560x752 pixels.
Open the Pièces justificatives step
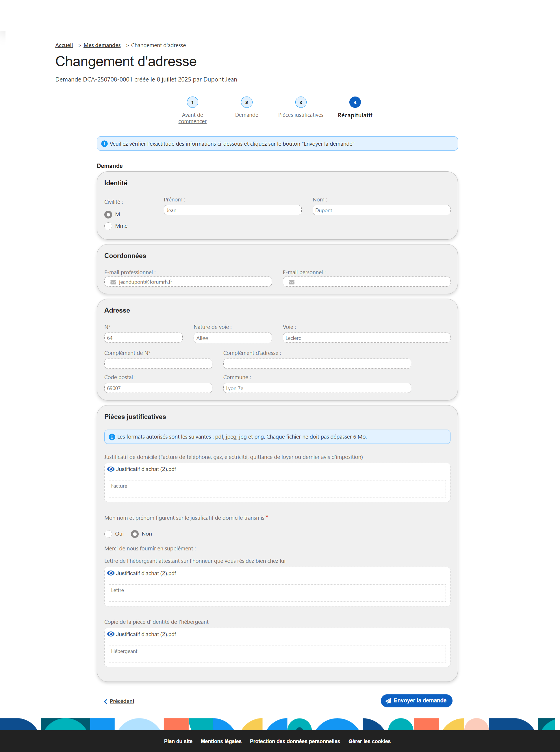301,115
